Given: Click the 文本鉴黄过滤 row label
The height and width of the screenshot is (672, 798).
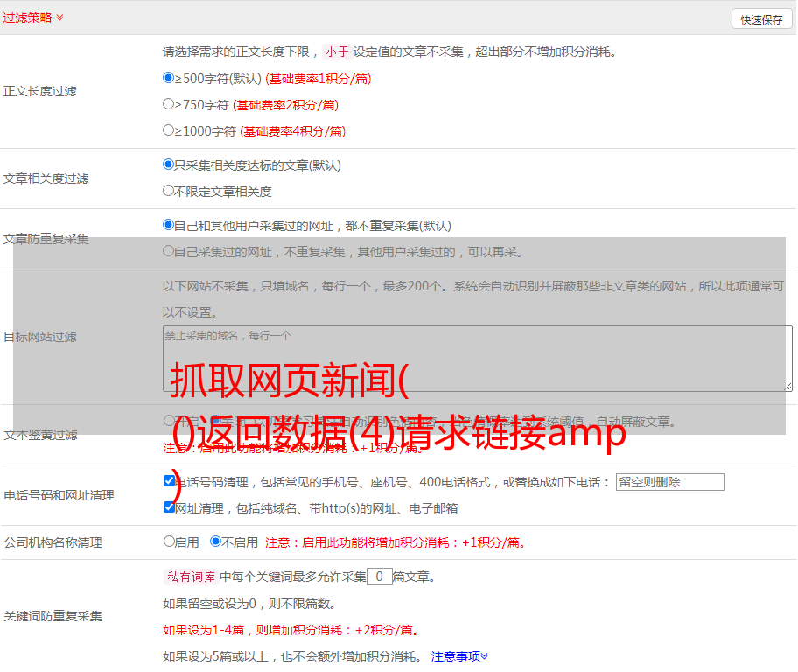Looking at the screenshot, I should [x=41, y=435].
